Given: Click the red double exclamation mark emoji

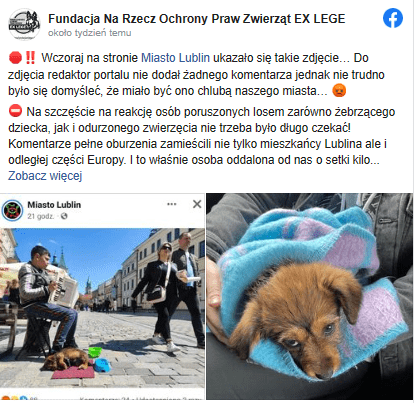Looking at the screenshot, I should tap(31, 58).
